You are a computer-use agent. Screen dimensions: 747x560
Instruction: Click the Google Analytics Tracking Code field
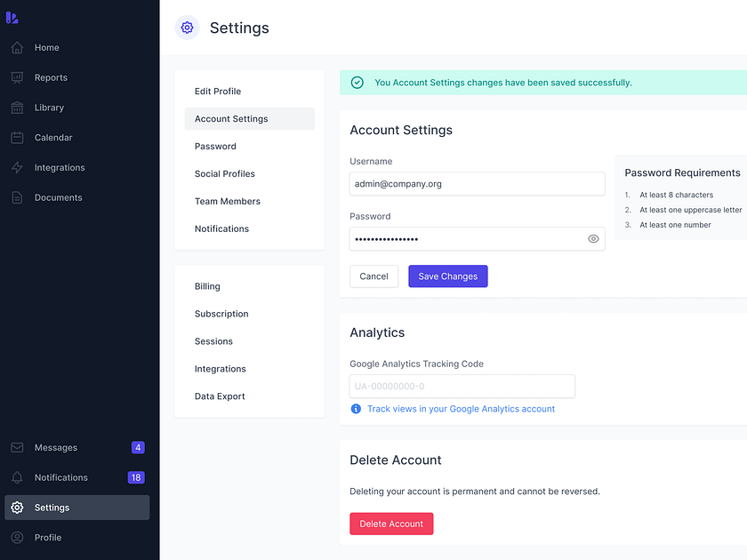pos(462,386)
